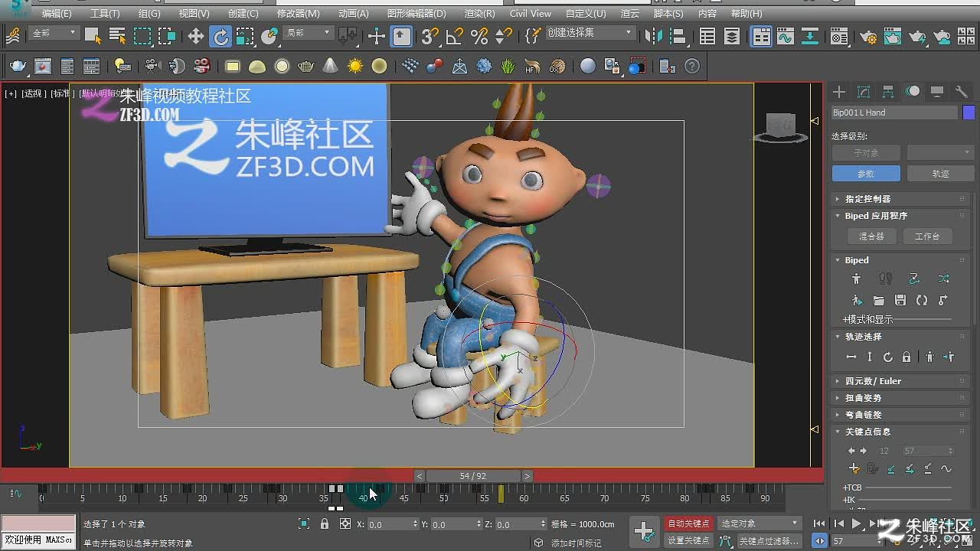Toggle Lock COM Keying padlock
Image resolution: width=980 pixels, height=551 pixels.
pyautogui.click(x=906, y=357)
